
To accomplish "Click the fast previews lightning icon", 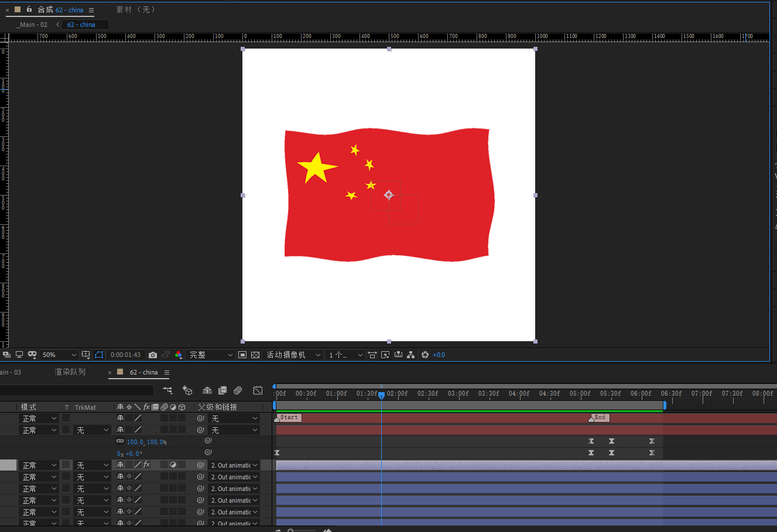I will tap(385, 355).
